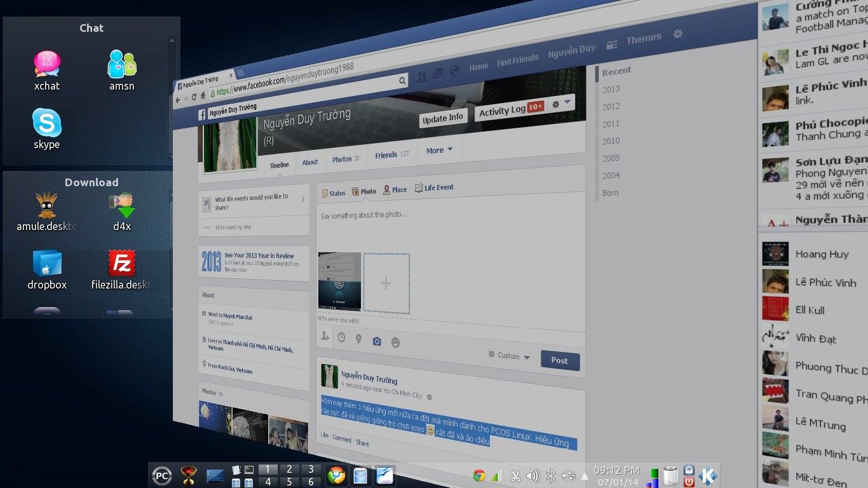Open the USB device notifier tray icon
The height and width of the screenshot is (488, 868).
(x=569, y=475)
